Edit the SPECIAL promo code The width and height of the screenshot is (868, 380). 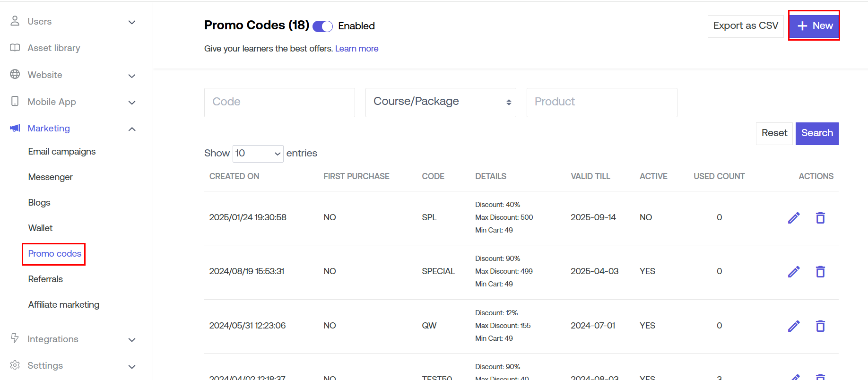[x=794, y=272]
